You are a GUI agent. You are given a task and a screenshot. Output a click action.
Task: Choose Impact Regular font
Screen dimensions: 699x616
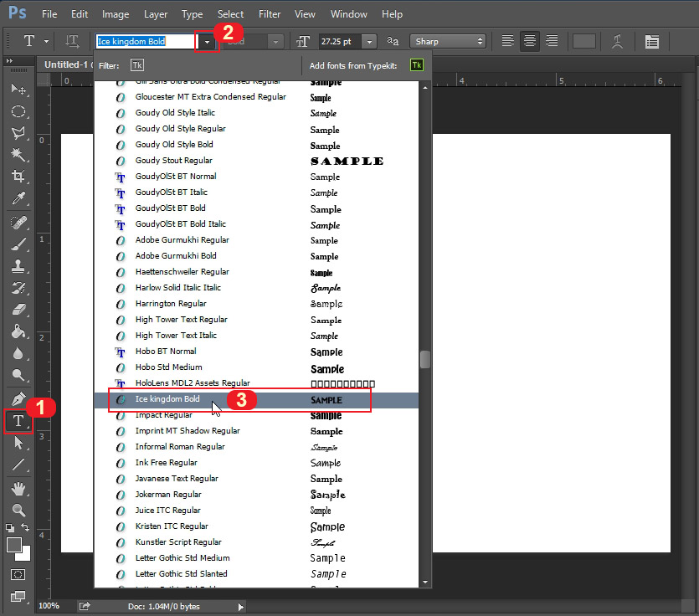pos(256,415)
